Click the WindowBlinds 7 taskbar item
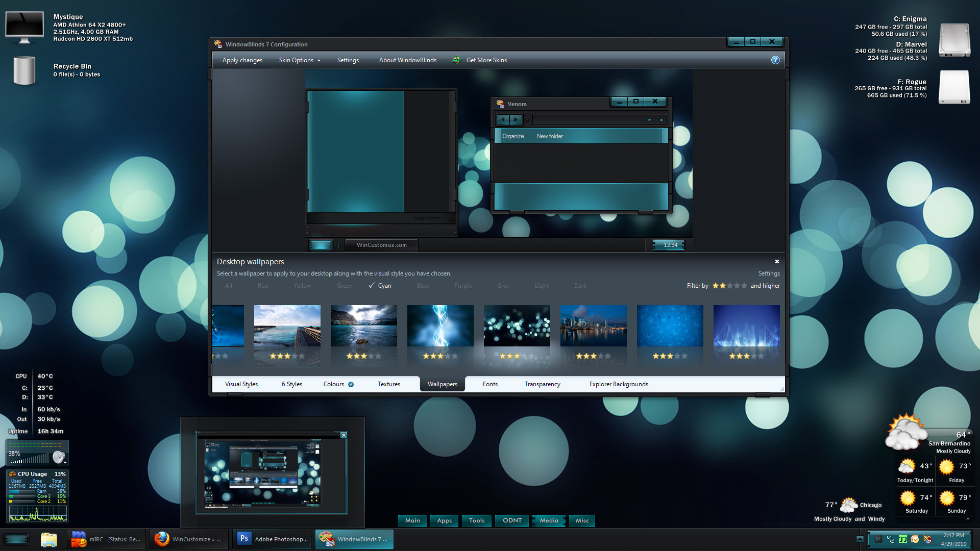The image size is (980, 551). [x=354, y=539]
